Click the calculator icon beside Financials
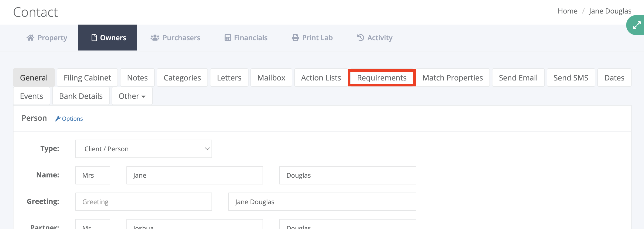Screen dimensions: 644x229 228,38
